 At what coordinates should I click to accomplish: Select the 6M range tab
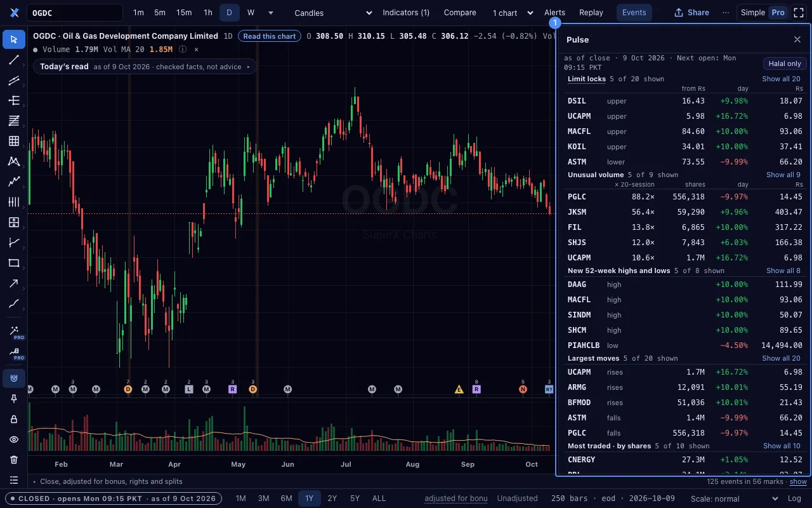pos(286,498)
